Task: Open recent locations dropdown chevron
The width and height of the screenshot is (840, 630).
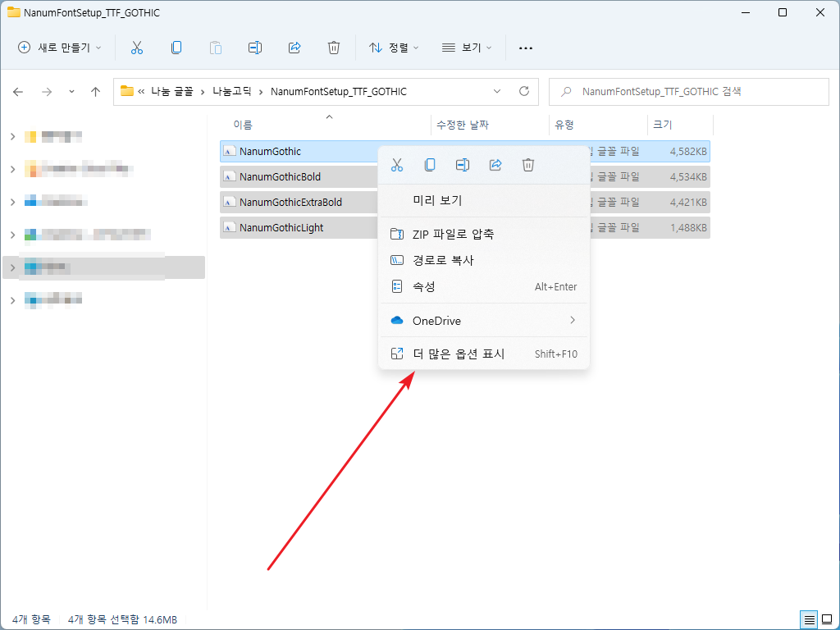Action: coord(72,92)
